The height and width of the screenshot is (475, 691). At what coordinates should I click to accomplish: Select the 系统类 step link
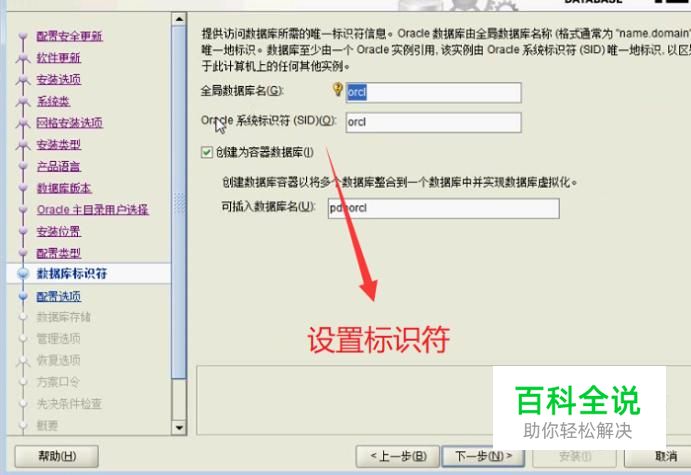[x=53, y=101]
